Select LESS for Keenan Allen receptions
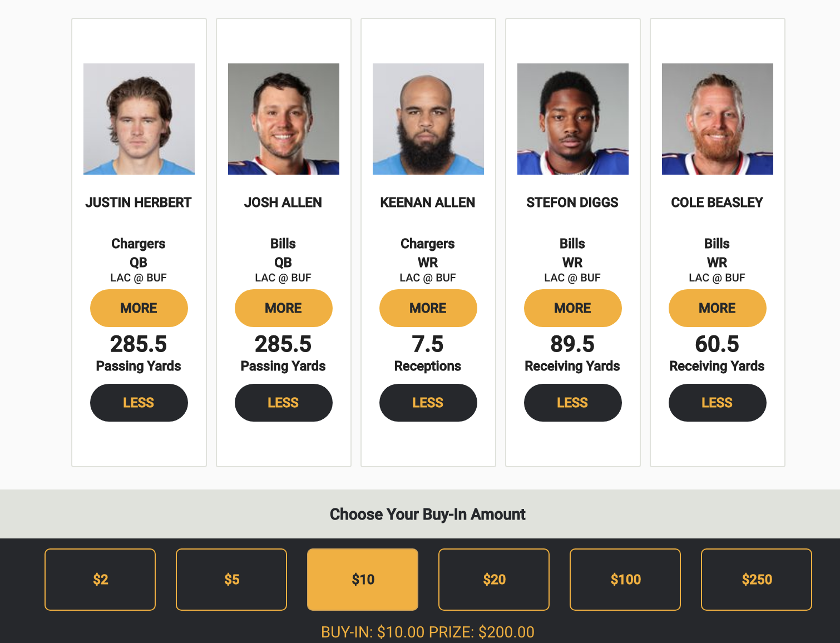Screen dimensions: 840x643 tap(428, 403)
